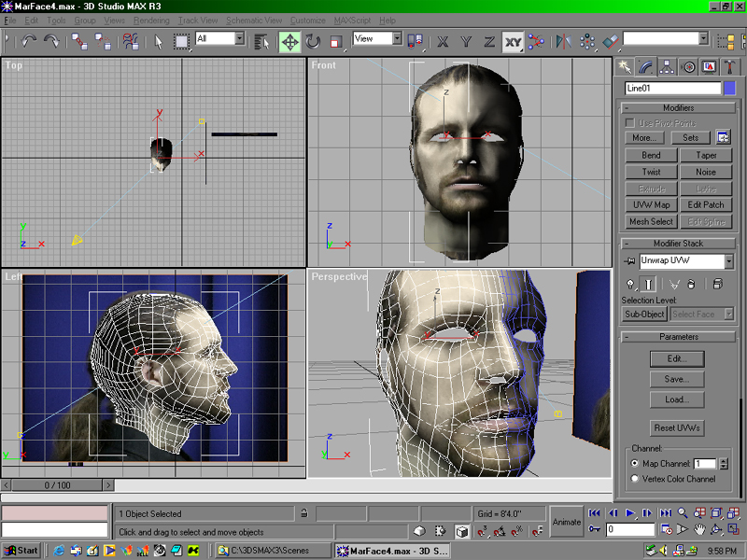Open the Utilities hammer panel tab
The image size is (747, 560).
730,66
